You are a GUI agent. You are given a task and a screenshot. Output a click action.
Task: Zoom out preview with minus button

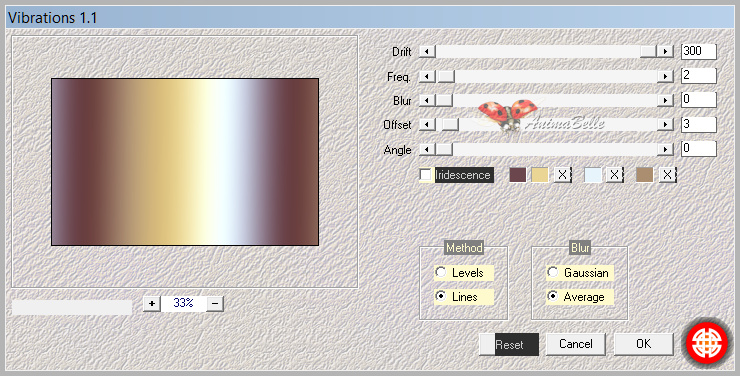click(x=215, y=303)
